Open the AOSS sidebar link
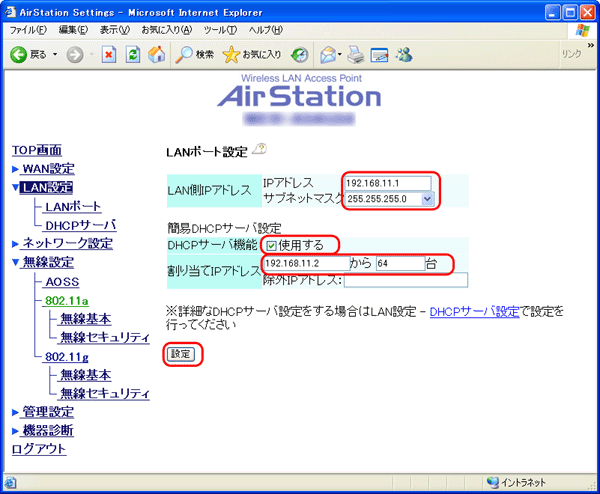Image resolution: width=600 pixels, height=494 pixels. [62, 282]
